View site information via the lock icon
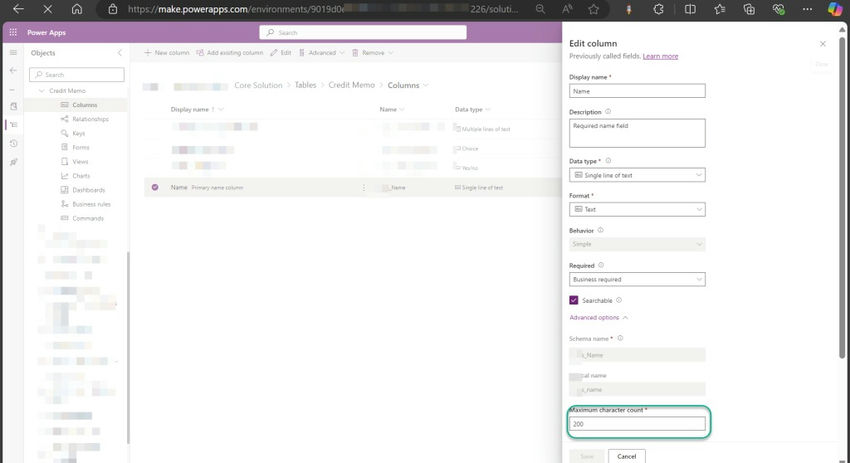The height and width of the screenshot is (463, 850). tap(113, 9)
